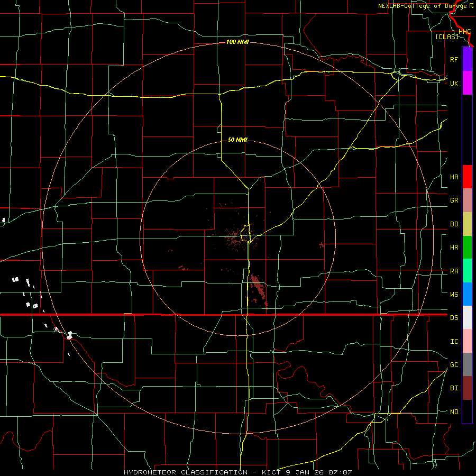The width and height of the screenshot is (476, 476).
Task: Click the ND black legend swatch
Action: coord(467,411)
